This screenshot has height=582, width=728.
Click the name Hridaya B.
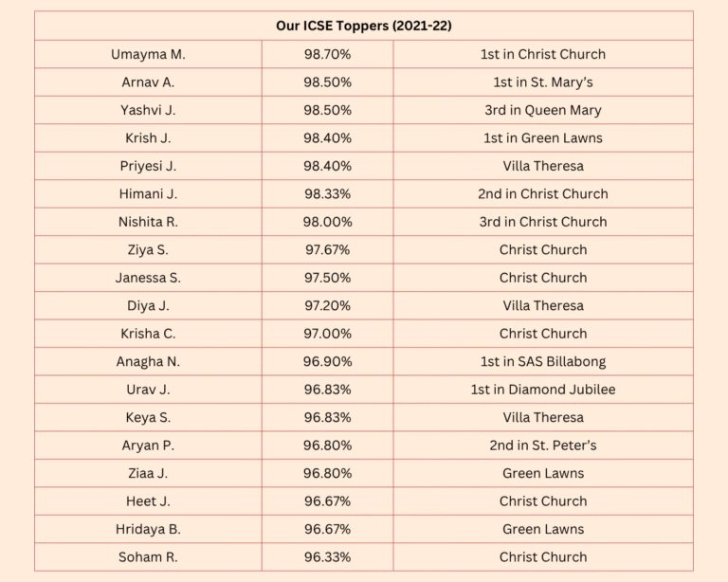tap(148, 529)
